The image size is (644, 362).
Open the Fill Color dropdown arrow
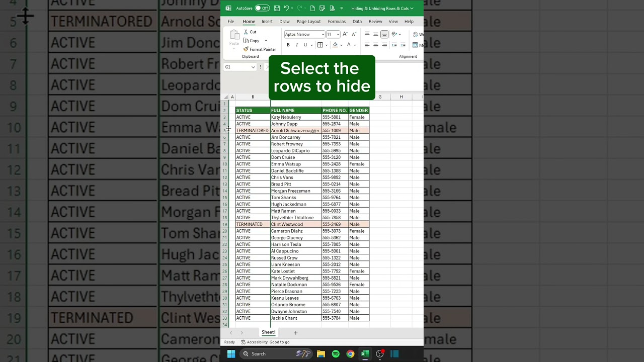[341, 45]
